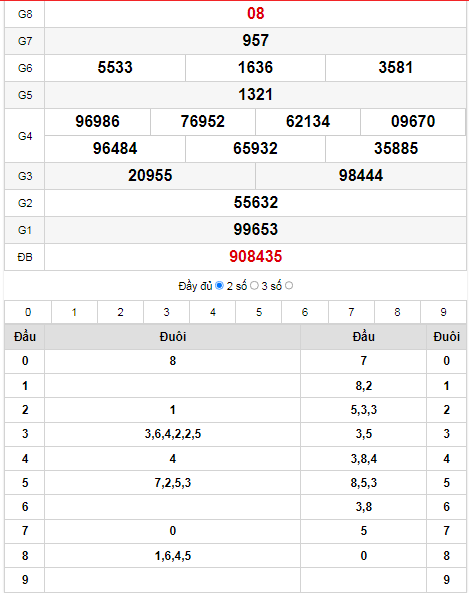Click the G7 row label
Screen dimensions: 469x593
25,41
